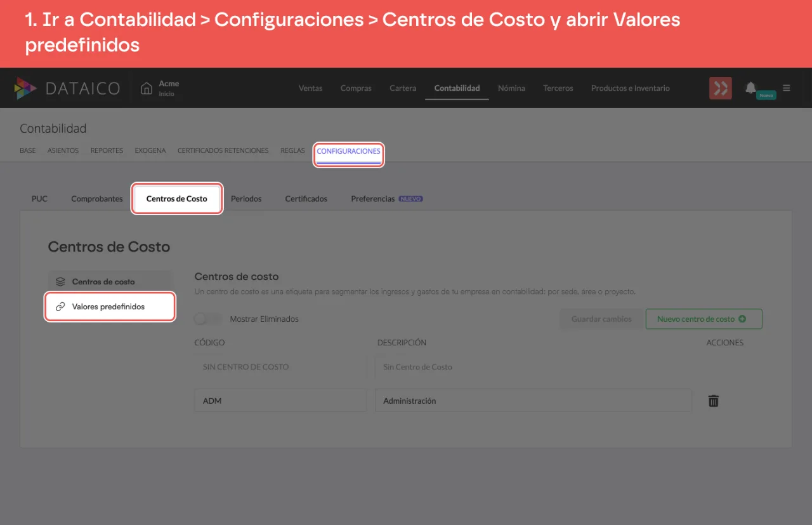The width and height of the screenshot is (812, 525).
Task: Open Valores predefinidos in the sidebar
Action: (110, 307)
